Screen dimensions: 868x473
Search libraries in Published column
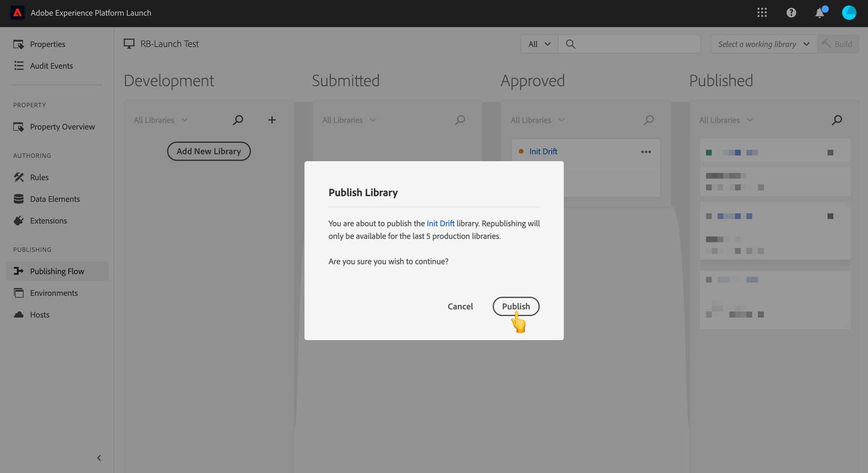[837, 120]
